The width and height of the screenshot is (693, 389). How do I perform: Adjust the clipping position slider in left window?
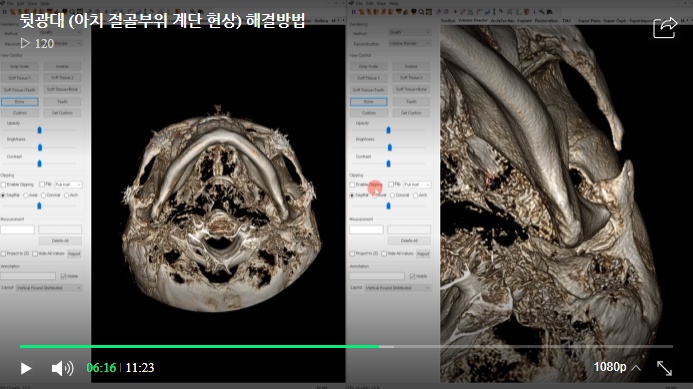(x=39, y=206)
